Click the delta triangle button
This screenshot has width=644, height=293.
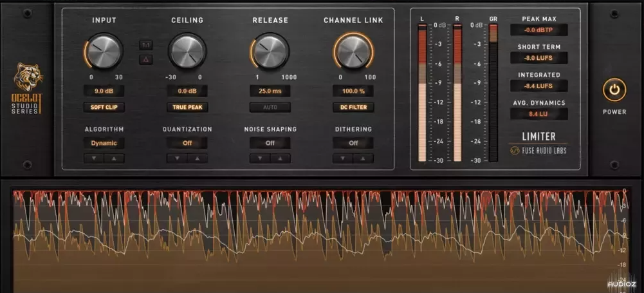[x=145, y=60]
